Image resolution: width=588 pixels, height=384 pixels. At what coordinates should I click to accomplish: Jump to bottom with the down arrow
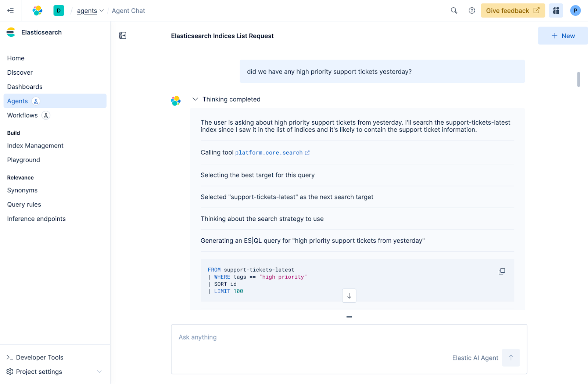[349, 296]
